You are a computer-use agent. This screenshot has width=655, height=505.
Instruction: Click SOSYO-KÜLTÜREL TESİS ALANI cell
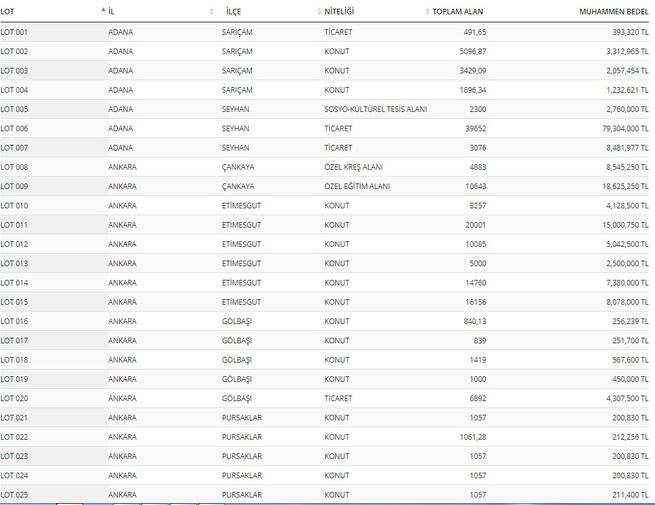pos(375,109)
